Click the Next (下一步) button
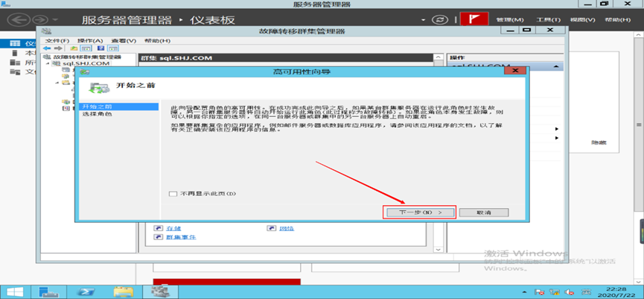The image size is (644, 299). point(419,213)
